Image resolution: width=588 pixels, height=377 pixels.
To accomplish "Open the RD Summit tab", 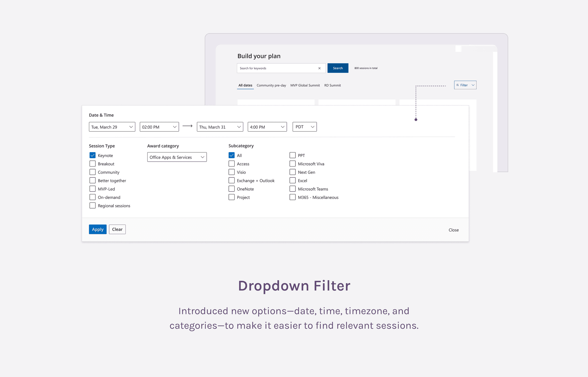I will (x=332, y=85).
